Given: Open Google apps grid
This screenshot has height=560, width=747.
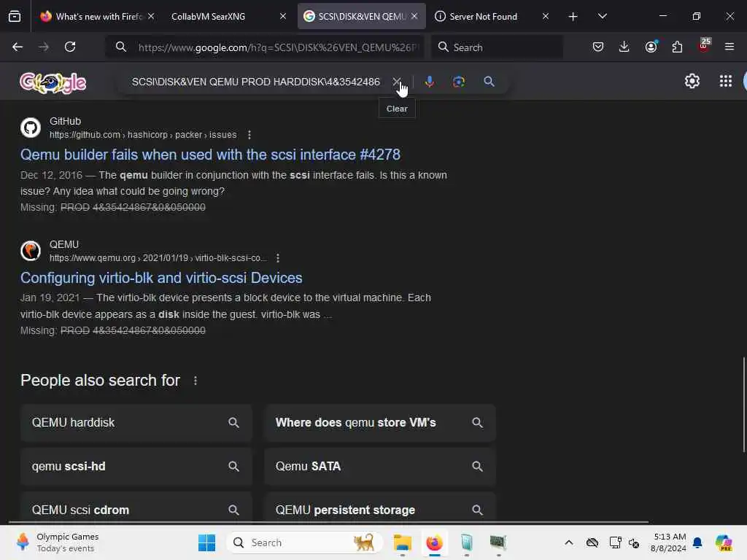Looking at the screenshot, I should (726, 82).
